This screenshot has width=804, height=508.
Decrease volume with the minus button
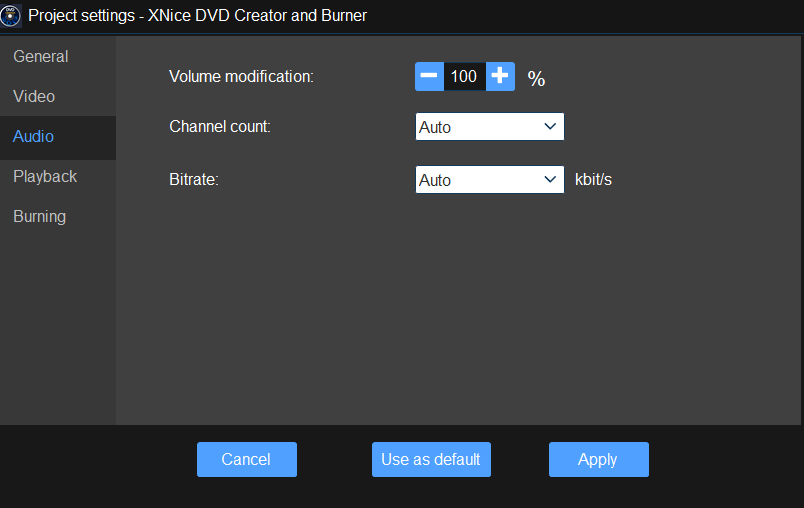coord(429,76)
